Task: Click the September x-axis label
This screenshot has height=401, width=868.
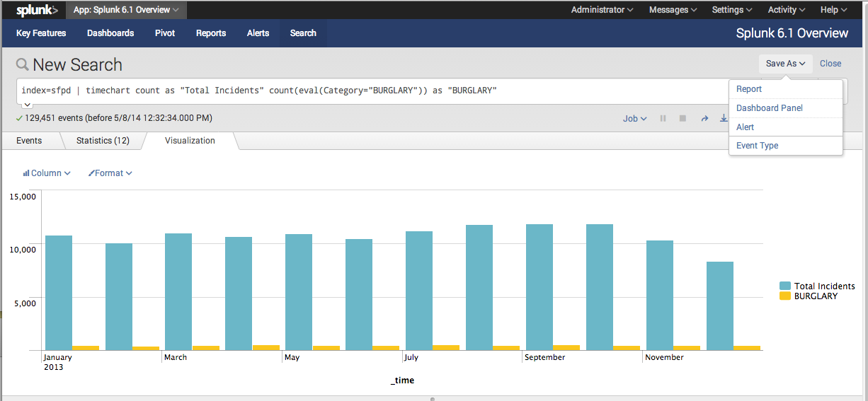Action: point(545,357)
